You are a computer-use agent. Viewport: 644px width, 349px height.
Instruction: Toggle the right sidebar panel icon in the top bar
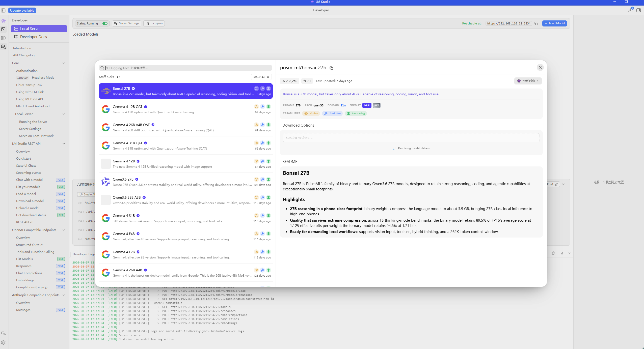[x=638, y=10]
